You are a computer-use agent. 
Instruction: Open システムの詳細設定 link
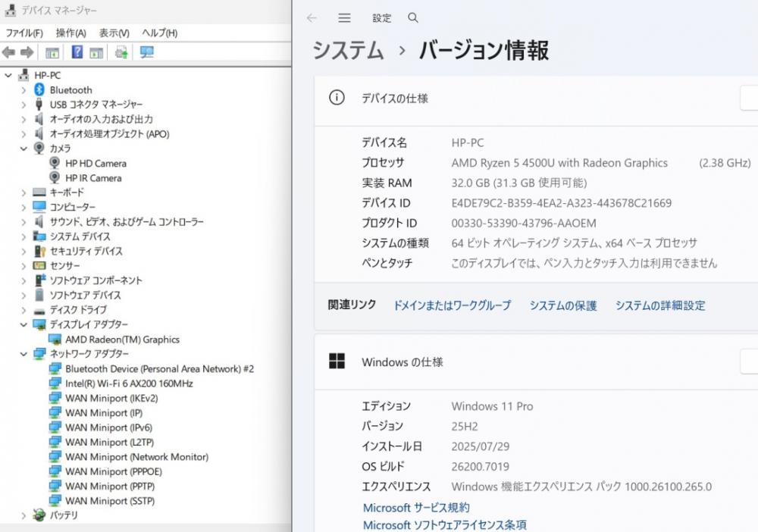point(660,305)
